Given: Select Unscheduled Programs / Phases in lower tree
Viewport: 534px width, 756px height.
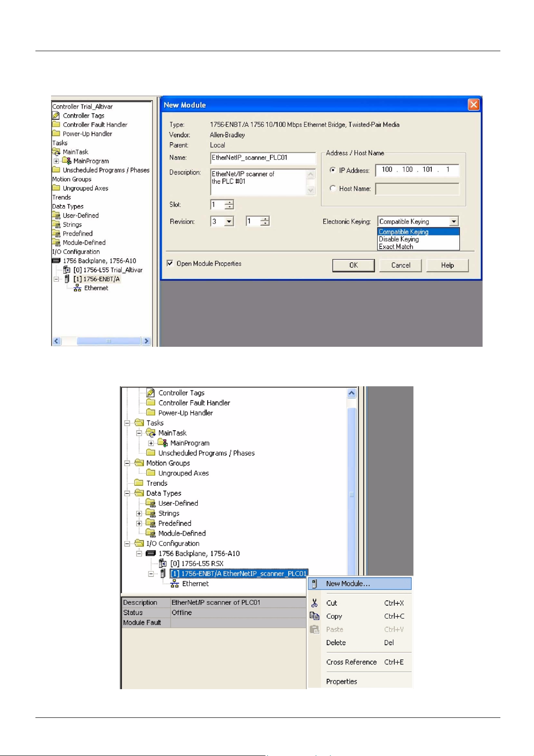Looking at the screenshot, I should (206, 453).
